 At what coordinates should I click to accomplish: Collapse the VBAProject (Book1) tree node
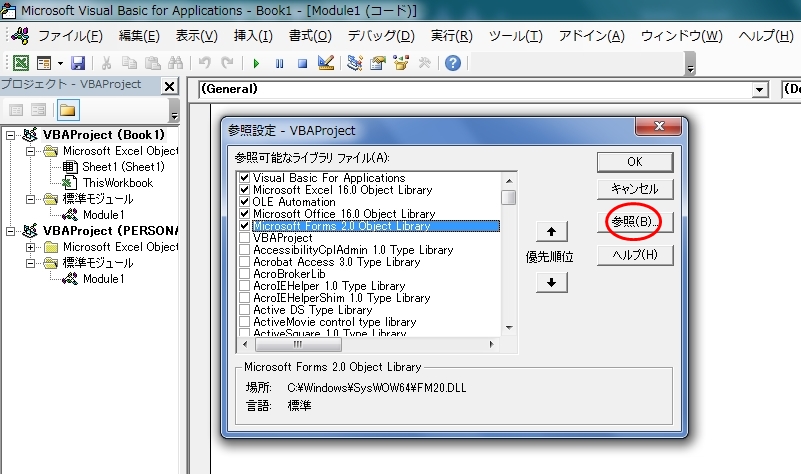point(10,135)
